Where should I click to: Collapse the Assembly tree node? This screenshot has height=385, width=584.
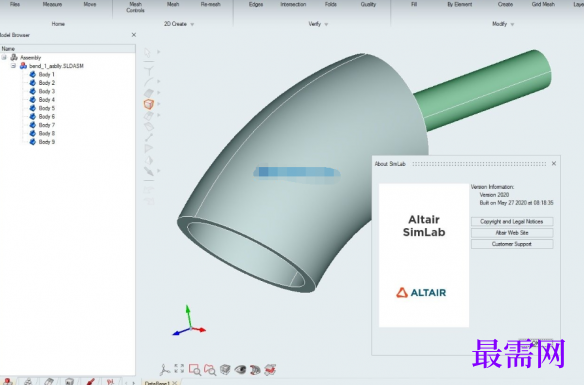[4, 57]
